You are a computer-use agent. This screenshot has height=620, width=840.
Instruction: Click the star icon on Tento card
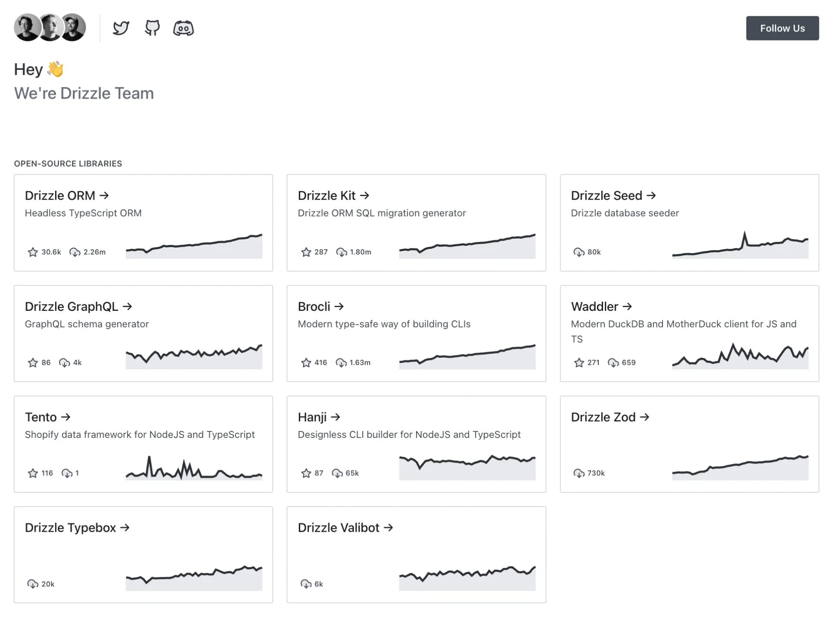pos(33,474)
